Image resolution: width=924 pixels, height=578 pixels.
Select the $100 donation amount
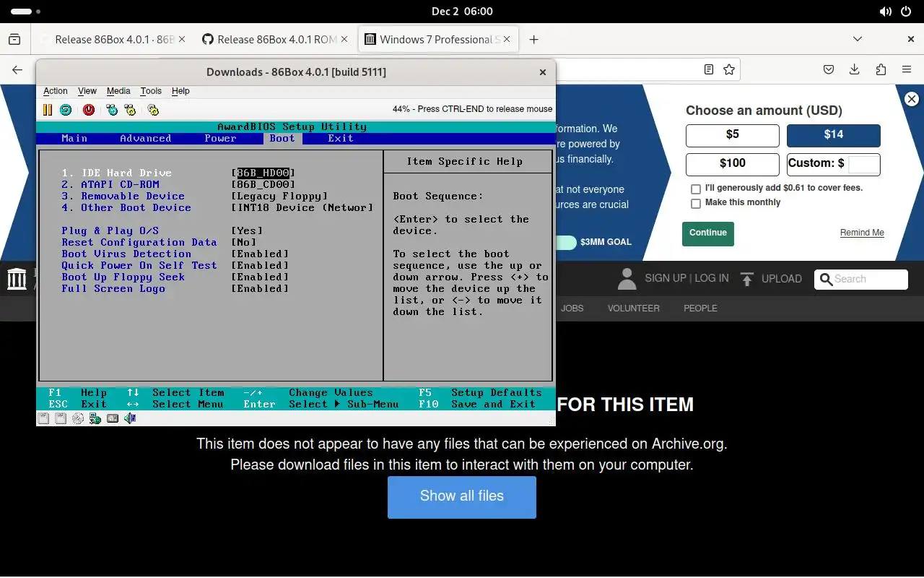pos(733,164)
